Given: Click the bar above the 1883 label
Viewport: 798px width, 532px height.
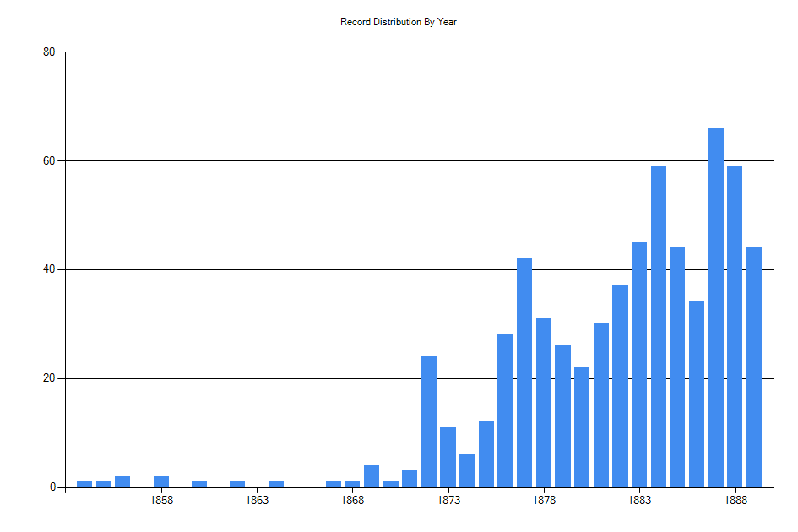Looking at the screenshot, I should tap(639, 365).
